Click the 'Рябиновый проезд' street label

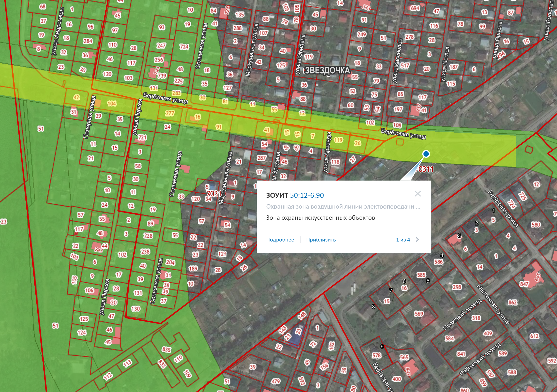[480, 359]
